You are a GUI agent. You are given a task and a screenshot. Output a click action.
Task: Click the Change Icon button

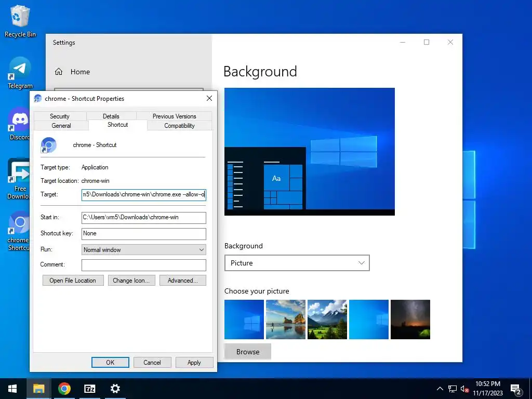coord(131,280)
